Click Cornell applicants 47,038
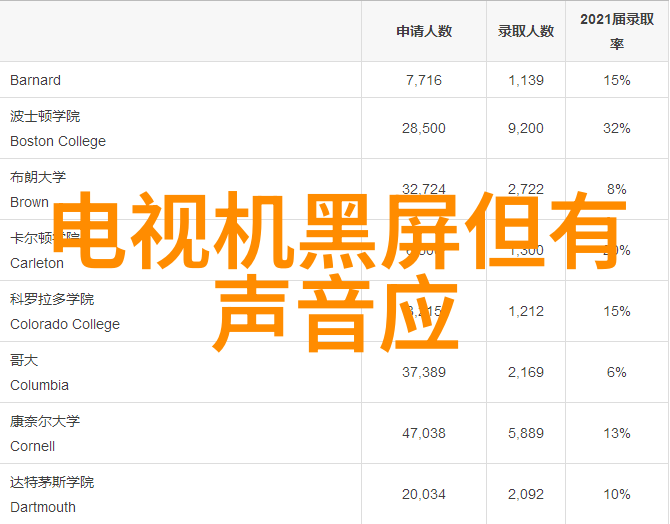This screenshot has width=670, height=524. pyautogui.click(x=424, y=433)
